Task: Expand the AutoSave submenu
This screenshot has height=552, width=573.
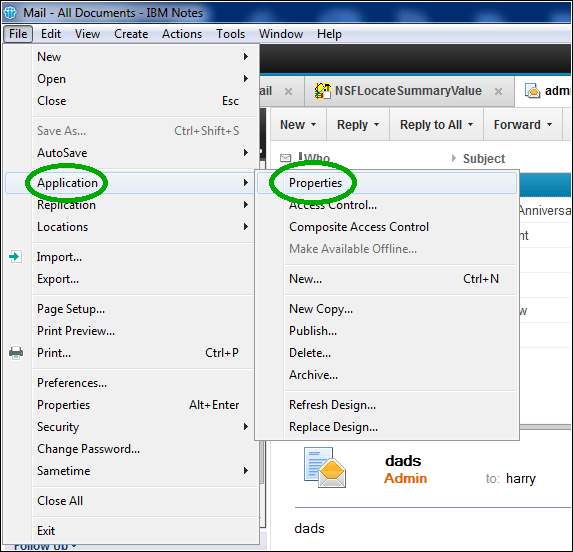Action: coord(144,153)
